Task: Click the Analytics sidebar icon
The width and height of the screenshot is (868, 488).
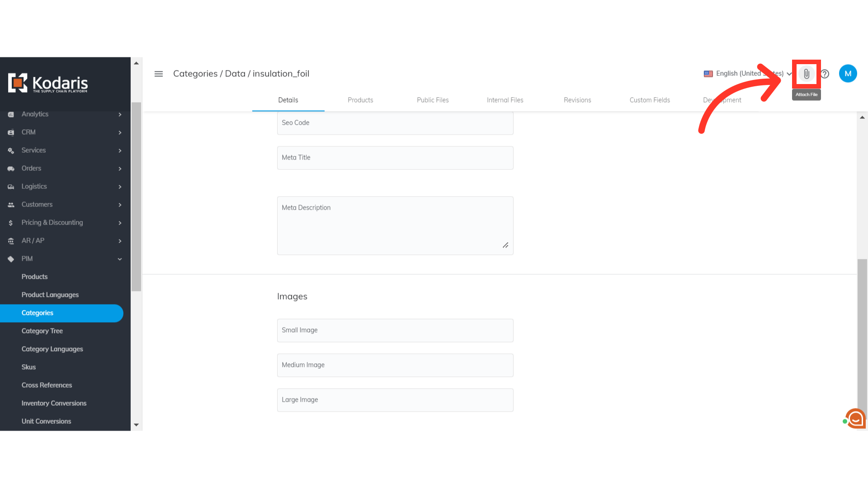Action: (x=11, y=114)
